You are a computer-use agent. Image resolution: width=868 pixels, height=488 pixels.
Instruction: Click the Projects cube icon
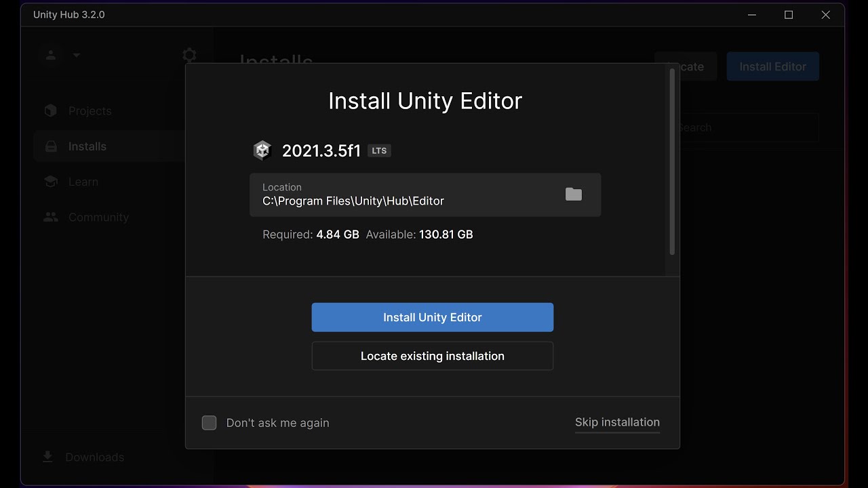pos(51,110)
